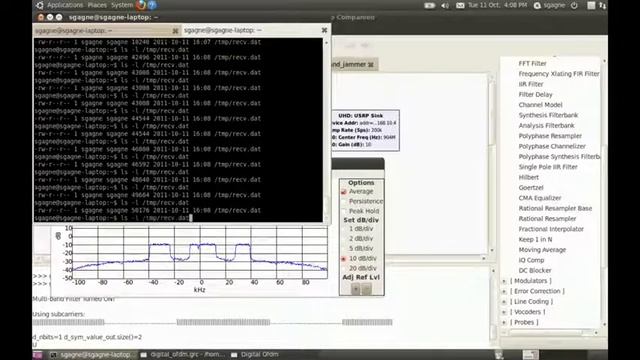Select Moving Average block
The image size is (640, 360).
(x=542, y=250)
